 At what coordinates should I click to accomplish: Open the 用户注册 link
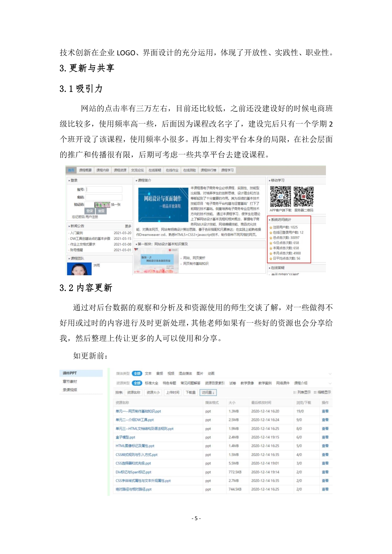click(92, 217)
